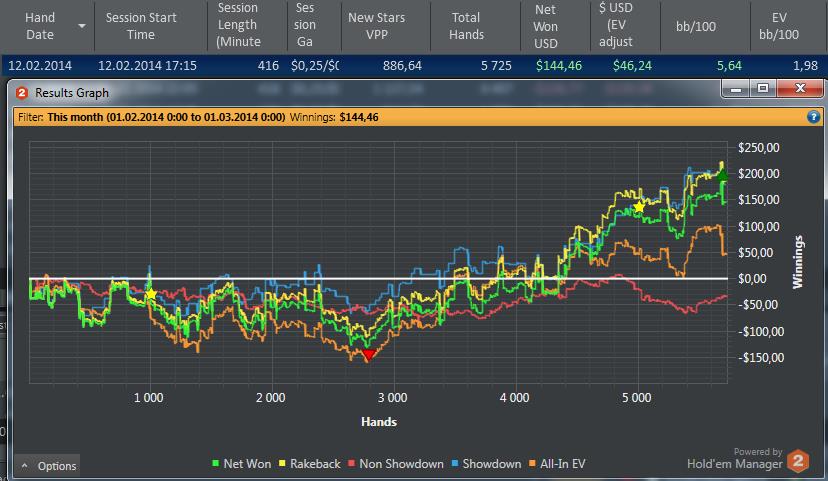The height and width of the screenshot is (481, 828).
Task: Click the $144,46 net won cell in table
Action: (559, 65)
